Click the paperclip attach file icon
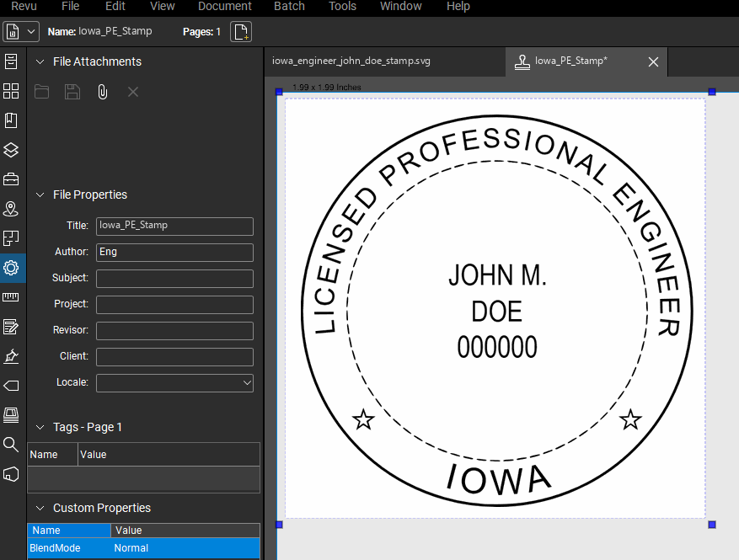 coord(102,92)
